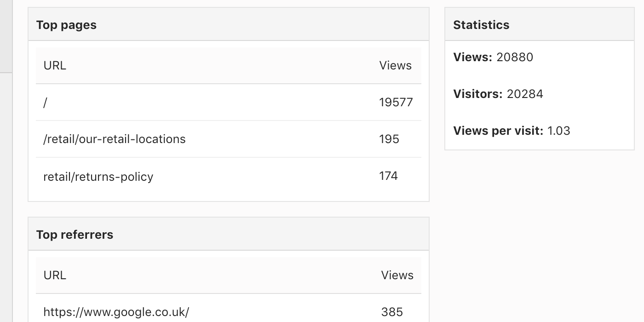Screen dimensions: 644x322
Task: Click Views column header in Top pages
Action: coord(395,66)
